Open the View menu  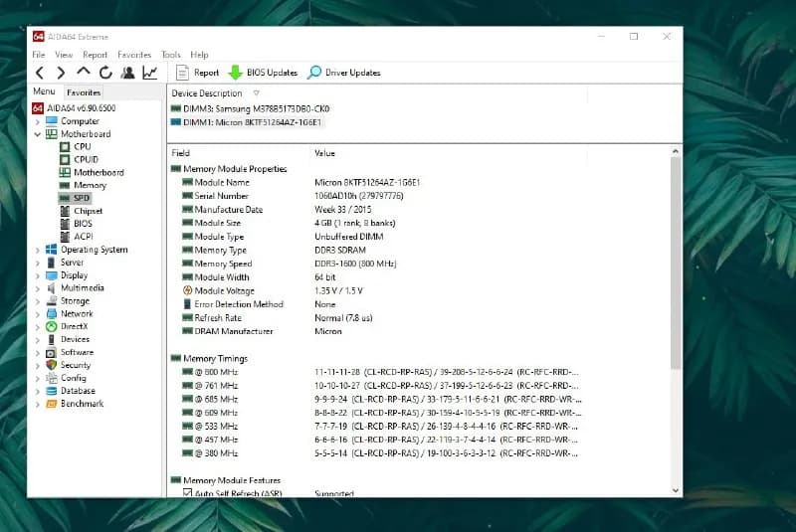[x=64, y=55]
